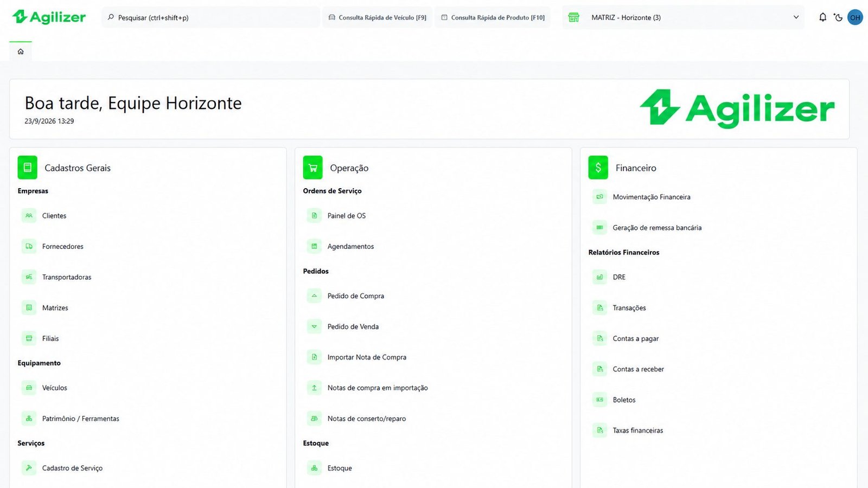
Task: Click the Financeiro dollar icon
Action: [598, 168]
